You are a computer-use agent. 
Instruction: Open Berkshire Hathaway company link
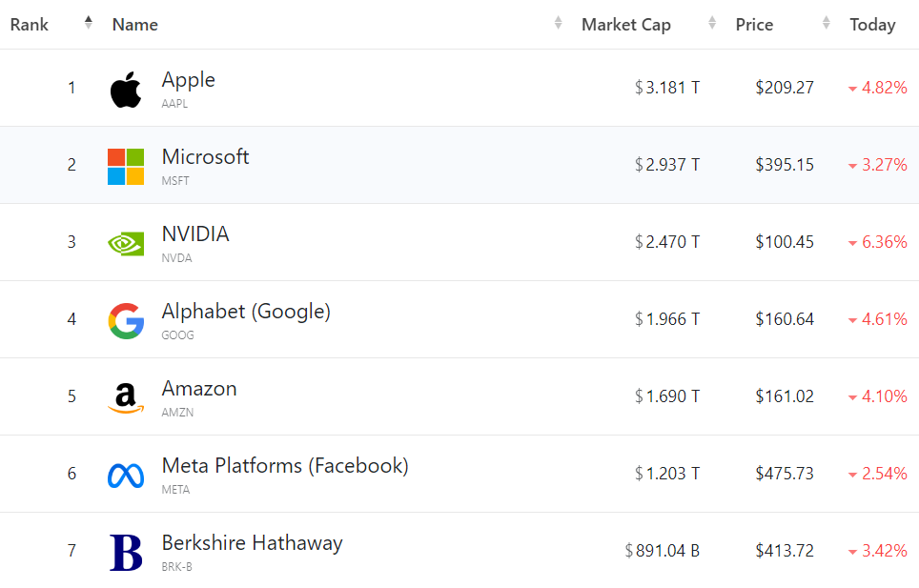click(x=252, y=543)
